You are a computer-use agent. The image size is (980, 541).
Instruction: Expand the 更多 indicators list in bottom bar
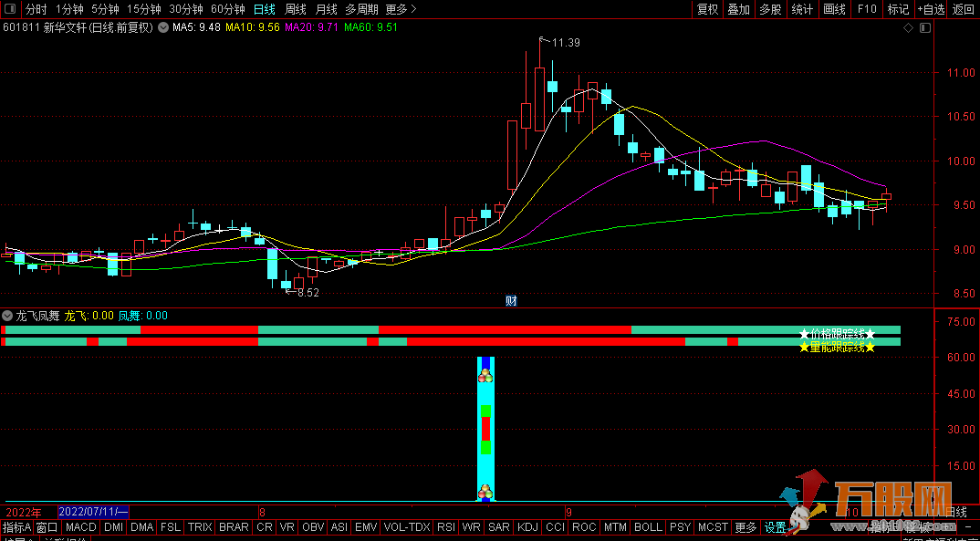(x=745, y=527)
